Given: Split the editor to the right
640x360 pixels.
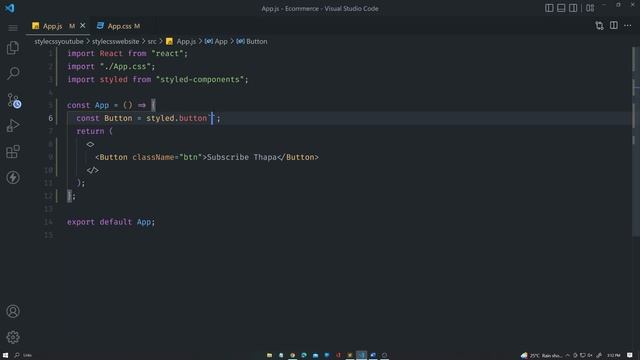Looking at the screenshot, I should point(613,26).
